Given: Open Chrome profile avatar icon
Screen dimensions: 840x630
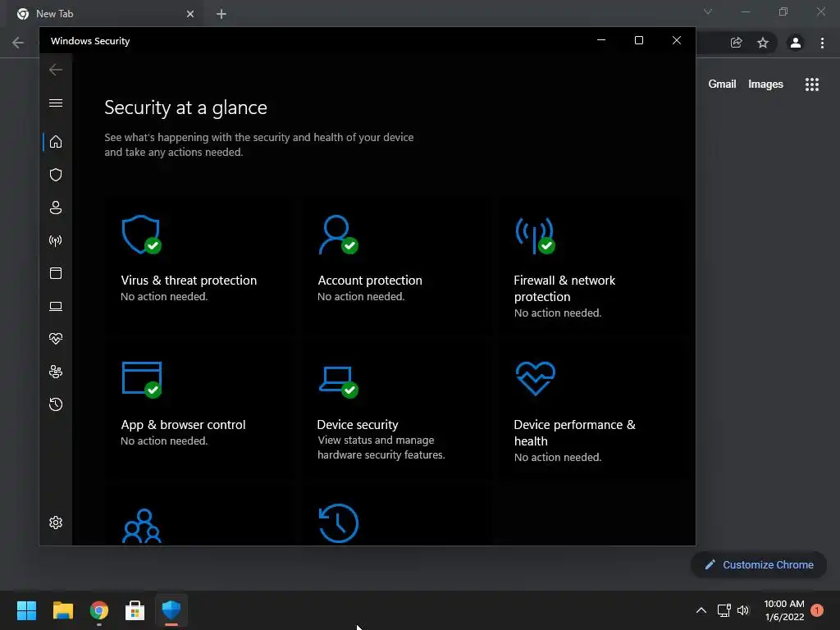Looking at the screenshot, I should 796,43.
